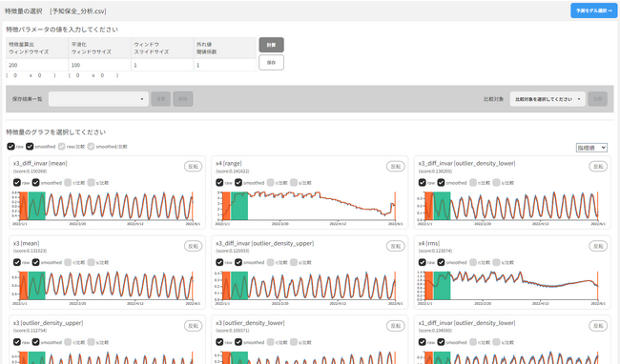This screenshot has height=364, width=620.
Task: Select the x3_diff_invar [outlier_density_upper] chart
Action: (309, 288)
